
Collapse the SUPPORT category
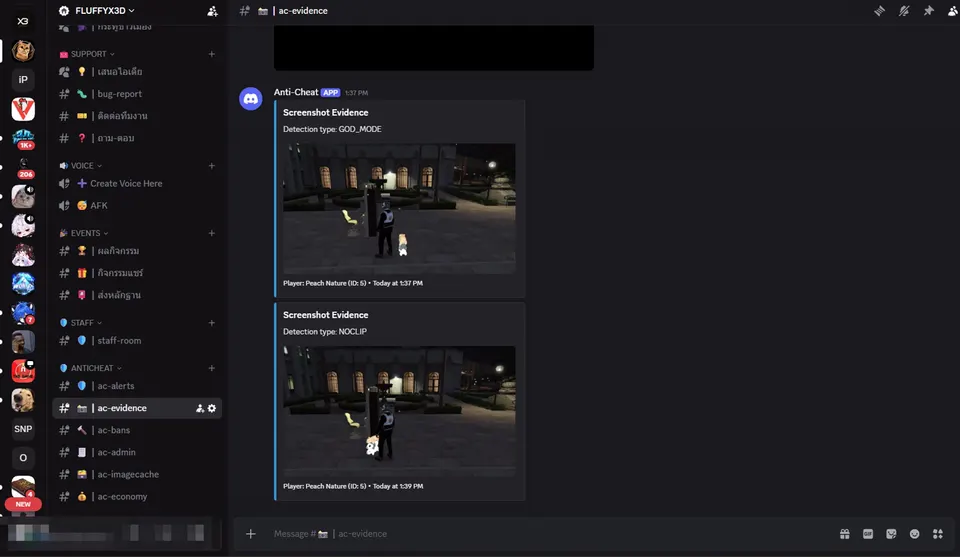[x=87, y=54]
